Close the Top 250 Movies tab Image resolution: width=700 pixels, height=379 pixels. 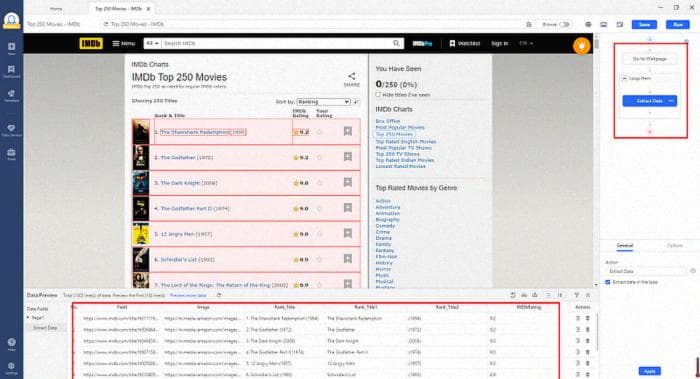point(148,8)
